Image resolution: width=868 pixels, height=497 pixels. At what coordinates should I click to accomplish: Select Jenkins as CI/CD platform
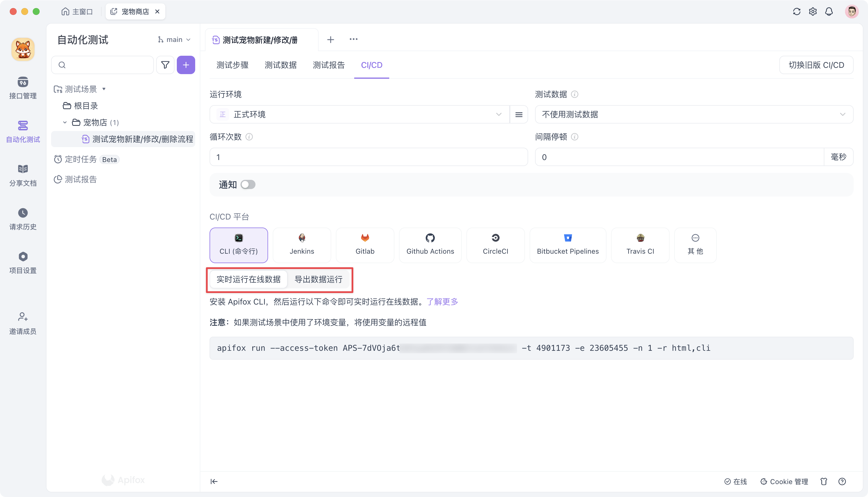coord(301,245)
